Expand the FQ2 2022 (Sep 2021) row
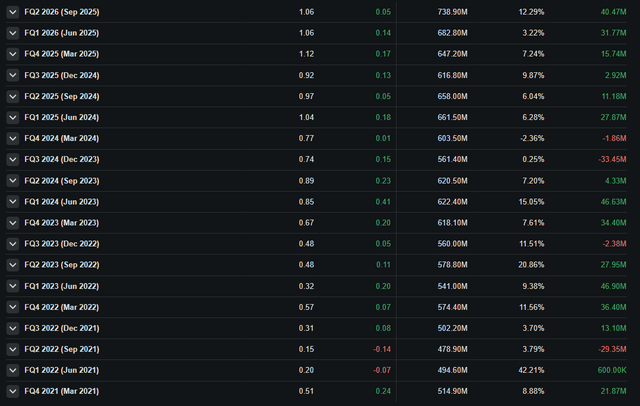Image resolution: width=640 pixels, height=406 pixels. 13,349
